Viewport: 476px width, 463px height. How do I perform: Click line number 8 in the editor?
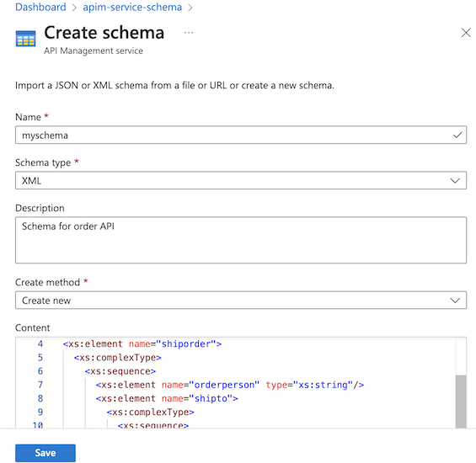coord(40,398)
